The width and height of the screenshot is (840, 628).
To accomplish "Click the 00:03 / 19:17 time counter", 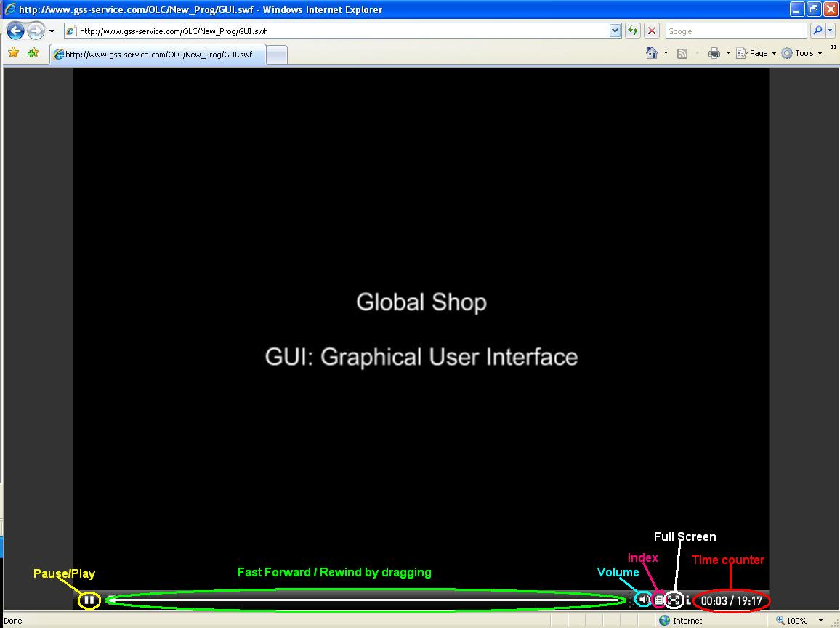I will pyautogui.click(x=731, y=600).
